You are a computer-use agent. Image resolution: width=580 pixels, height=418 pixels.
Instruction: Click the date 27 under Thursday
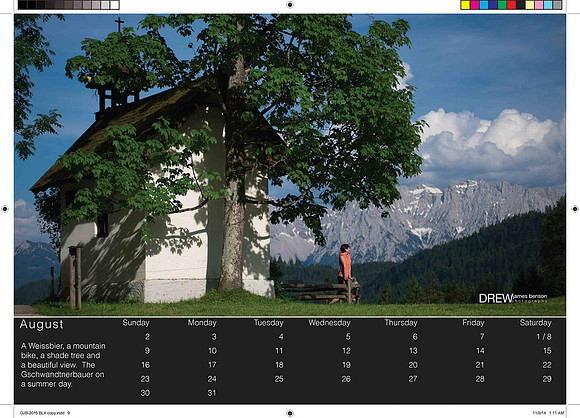(413, 379)
